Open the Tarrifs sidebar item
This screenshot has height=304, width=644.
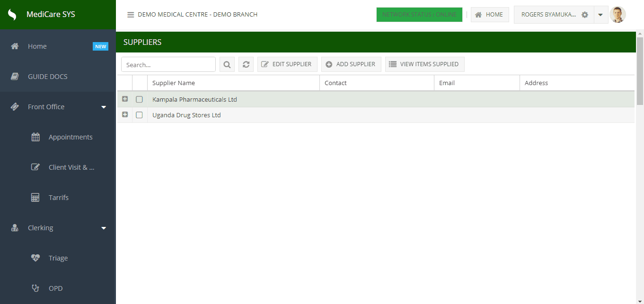tap(58, 198)
